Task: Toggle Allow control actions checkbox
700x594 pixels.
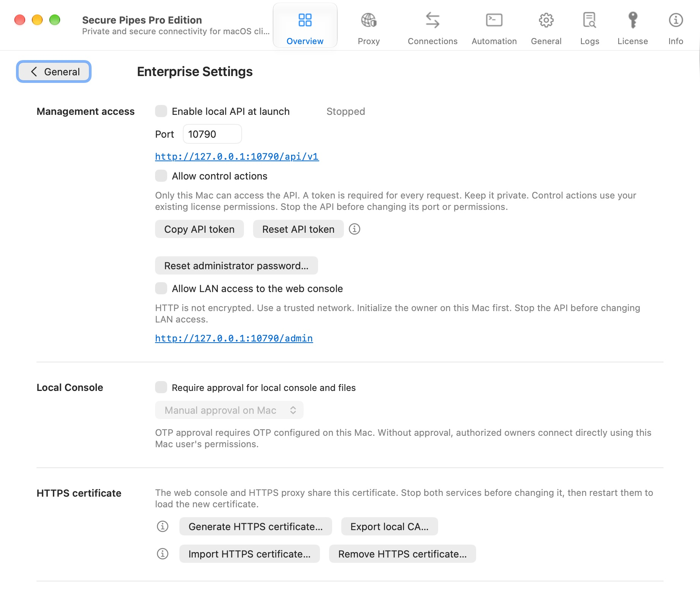Action: coord(161,176)
